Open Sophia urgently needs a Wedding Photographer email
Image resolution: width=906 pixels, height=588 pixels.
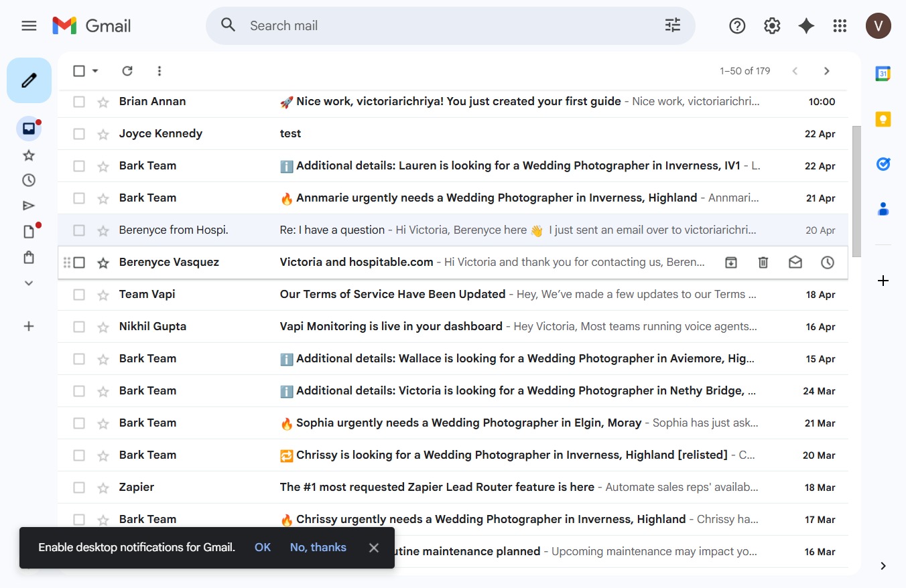453,423
